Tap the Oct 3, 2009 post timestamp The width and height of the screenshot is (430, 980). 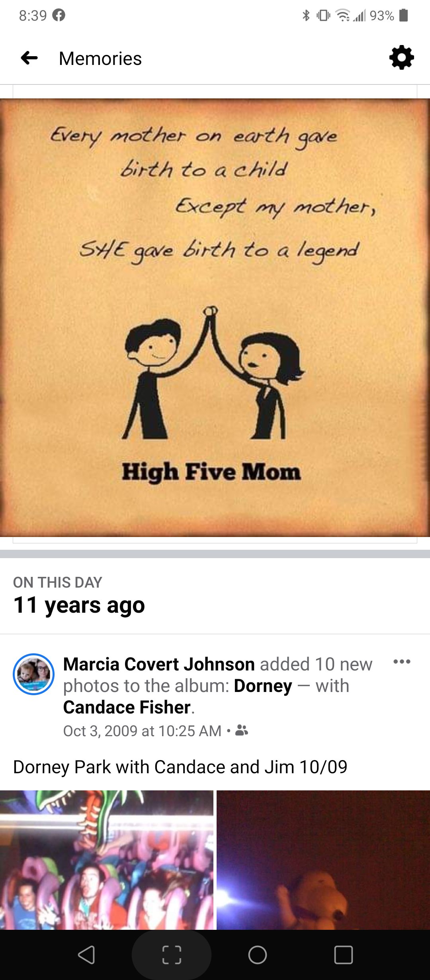[x=142, y=731]
